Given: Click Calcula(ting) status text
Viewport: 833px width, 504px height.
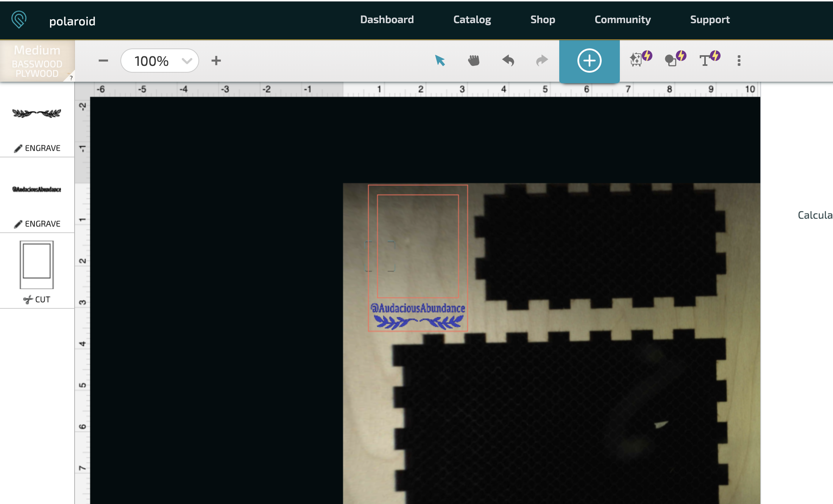Looking at the screenshot, I should (814, 215).
